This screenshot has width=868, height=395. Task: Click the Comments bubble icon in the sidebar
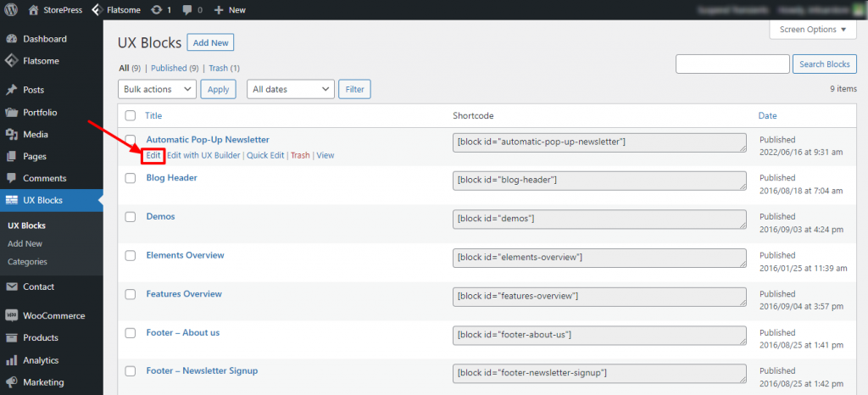click(x=11, y=178)
